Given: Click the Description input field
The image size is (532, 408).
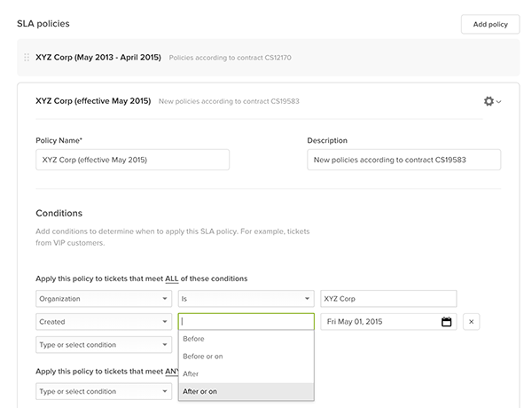Looking at the screenshot, I should pos(403,160).
